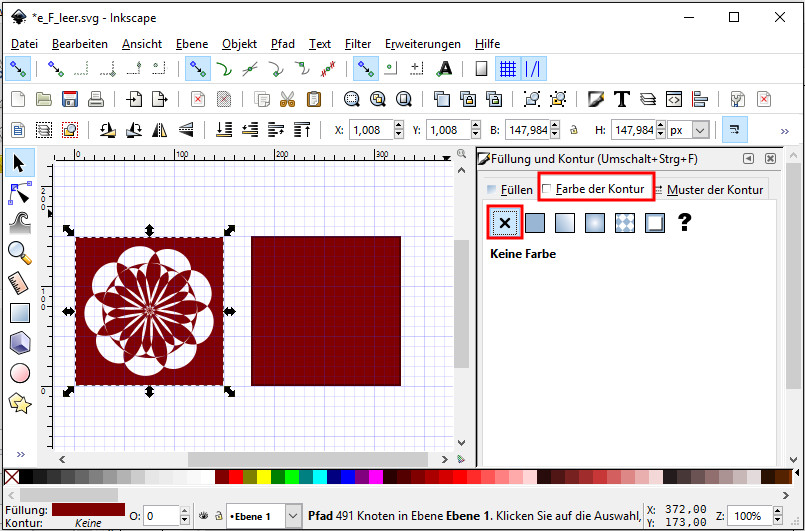Image resolution: width=805 pixels, height=531 pixels.
Task: Open Align and Distribute dialog icon
Action: pyautogui.click(x=699, y=99)
